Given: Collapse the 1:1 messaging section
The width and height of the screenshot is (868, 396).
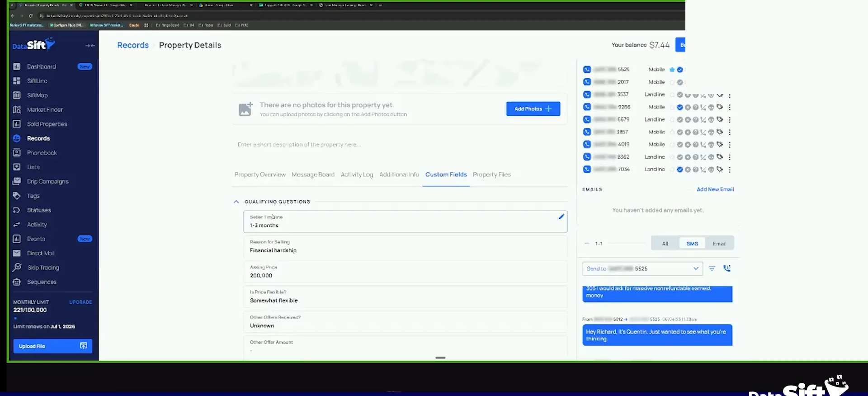Looking at the screenshot, I should 587,243.
